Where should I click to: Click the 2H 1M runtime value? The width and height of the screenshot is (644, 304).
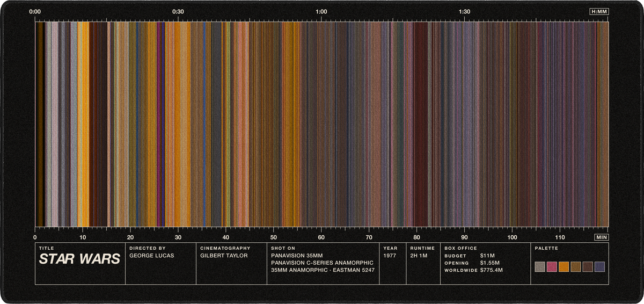(x=420, y=256)
